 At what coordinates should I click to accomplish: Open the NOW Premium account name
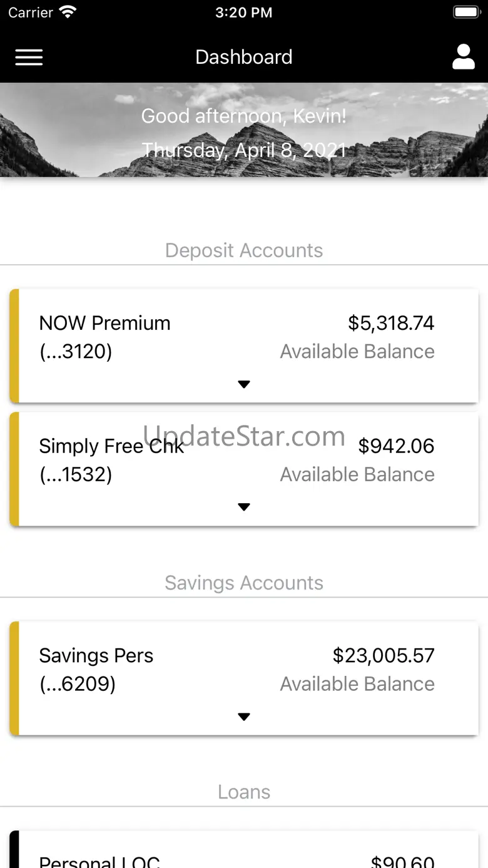104,324
